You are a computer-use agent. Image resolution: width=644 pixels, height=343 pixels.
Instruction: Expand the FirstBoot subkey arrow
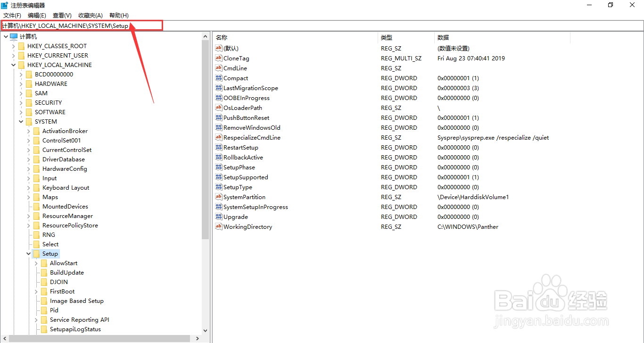point(36,291)
